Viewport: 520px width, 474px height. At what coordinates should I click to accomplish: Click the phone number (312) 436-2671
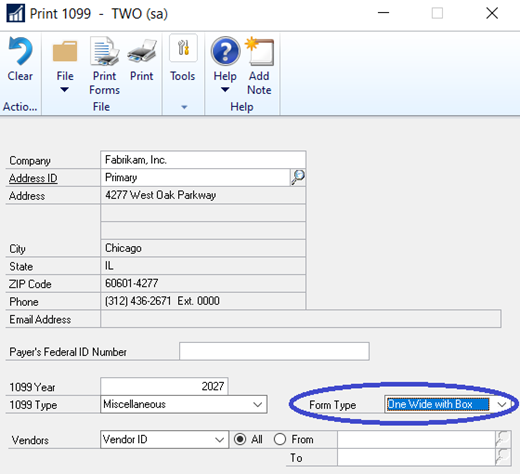pos(138,301)
